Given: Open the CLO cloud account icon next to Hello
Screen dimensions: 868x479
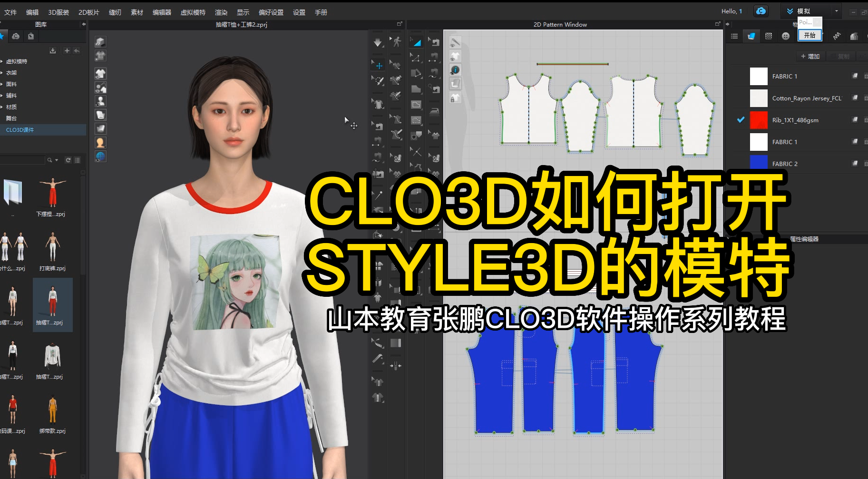Looking at the screenshot, I should pyautogui.click(x=761, y=11).
